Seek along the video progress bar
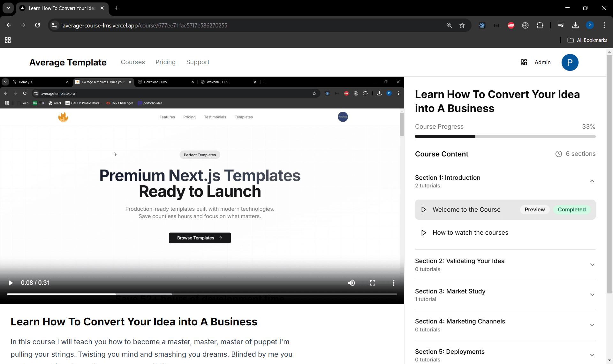Image resolution: width=613 pixels, height=364 pixels. pos(202,294)
